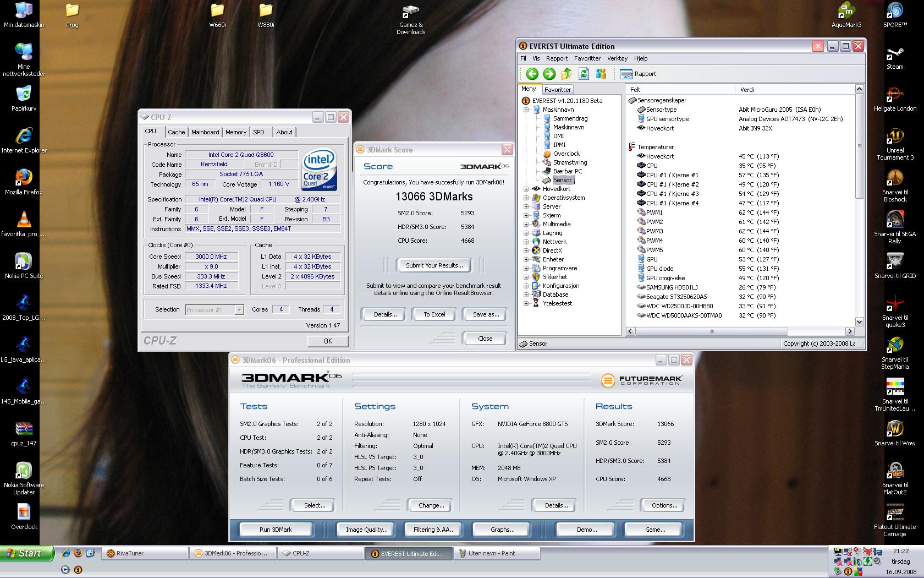Click Submit Your Results button
This screenshot has width=924, height=578.
pos(435,265)
